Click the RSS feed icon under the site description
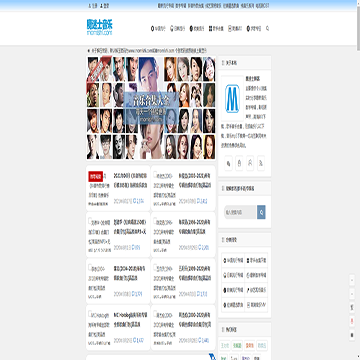Screen dimensions: 360x360 coord(261,163)
